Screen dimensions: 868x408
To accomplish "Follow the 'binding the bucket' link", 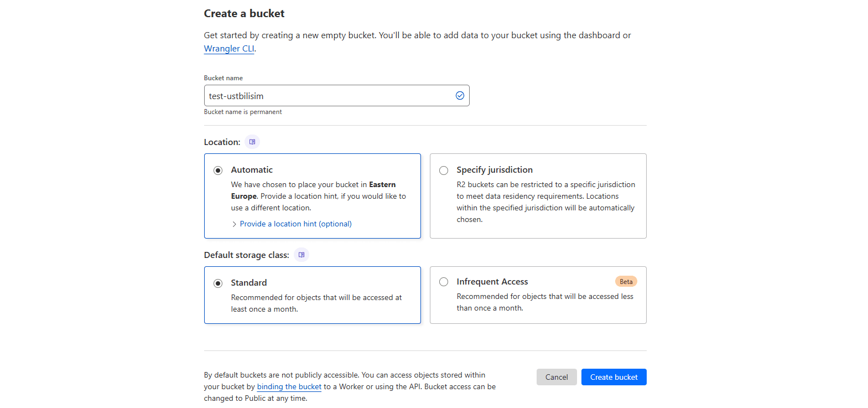I will tap(289, 386).
